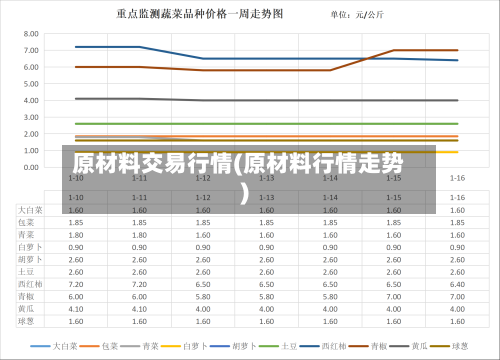Click 青椒 price 5.80 under 1-13
Viewport: 500px width, 360px height.
267,297
